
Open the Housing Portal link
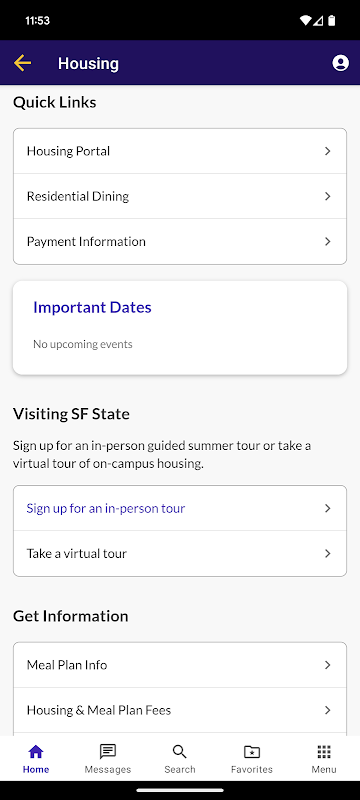coord(180,151)
